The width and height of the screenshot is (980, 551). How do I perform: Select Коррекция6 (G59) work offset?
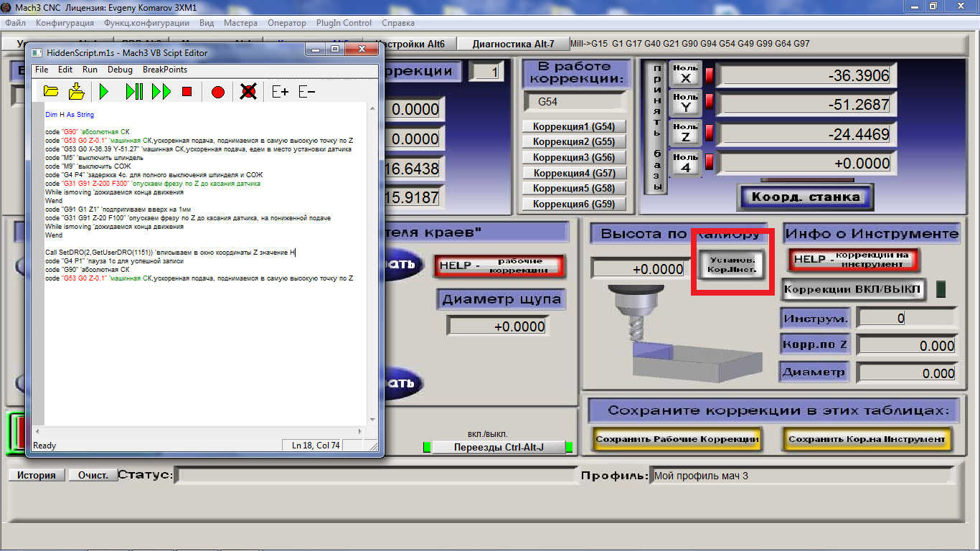(574, 204)
